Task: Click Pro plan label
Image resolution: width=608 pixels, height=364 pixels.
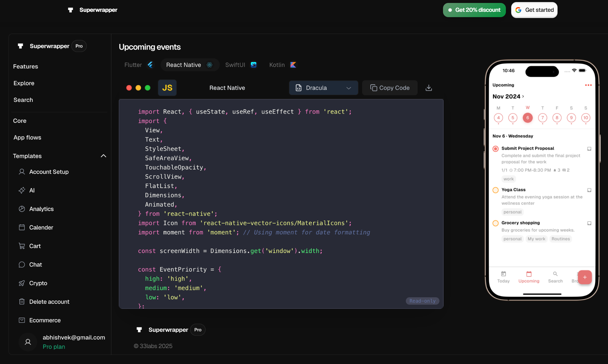Action: pyautogui.click(x=54, y=347)
